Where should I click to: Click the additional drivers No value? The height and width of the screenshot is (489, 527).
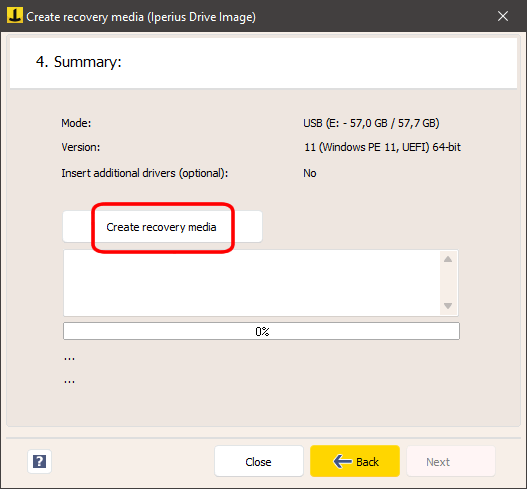click(x=310, y=173)
